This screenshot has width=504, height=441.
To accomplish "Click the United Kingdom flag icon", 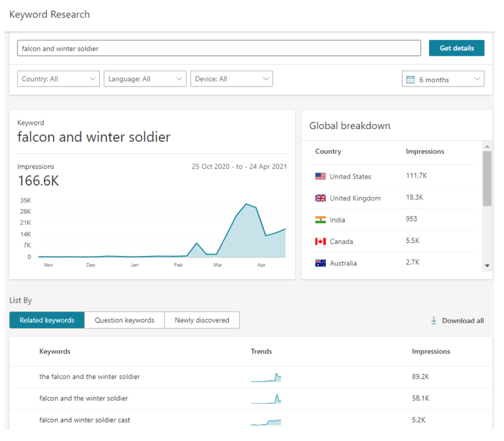I will coord(320,198).
